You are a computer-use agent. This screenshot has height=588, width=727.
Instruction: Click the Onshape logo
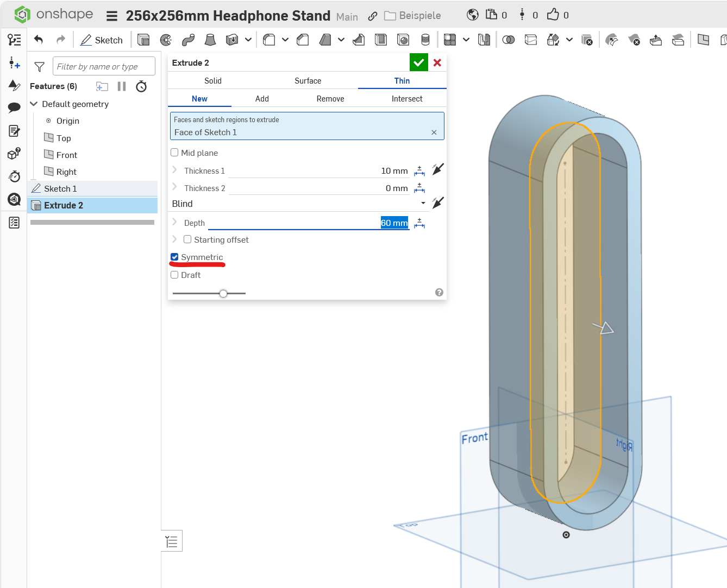click(53, 14)
